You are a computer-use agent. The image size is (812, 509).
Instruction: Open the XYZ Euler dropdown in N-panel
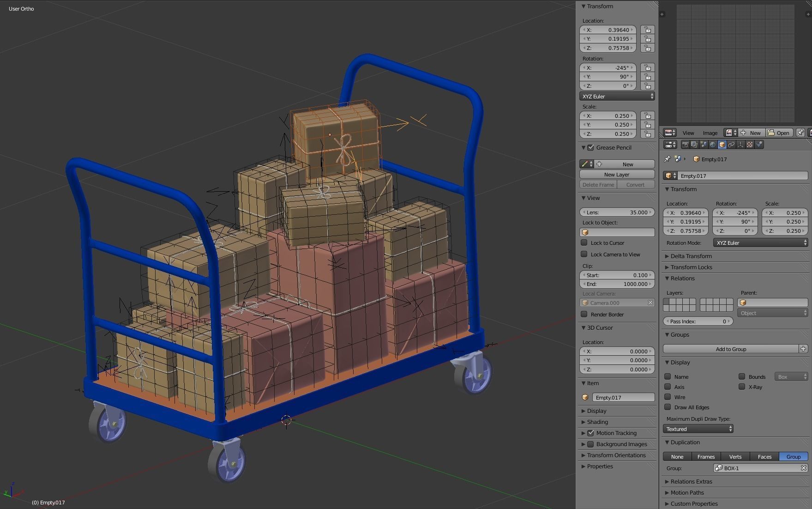tap(617, 97)
